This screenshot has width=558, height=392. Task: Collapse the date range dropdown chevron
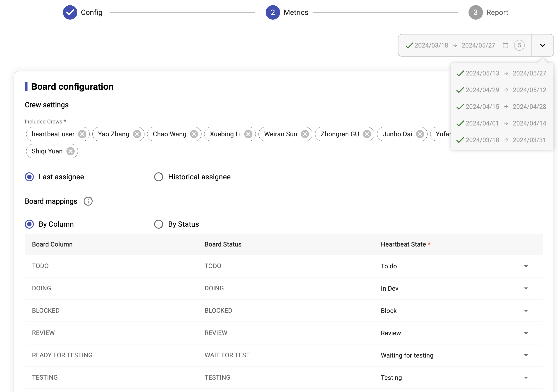point(542,46)
